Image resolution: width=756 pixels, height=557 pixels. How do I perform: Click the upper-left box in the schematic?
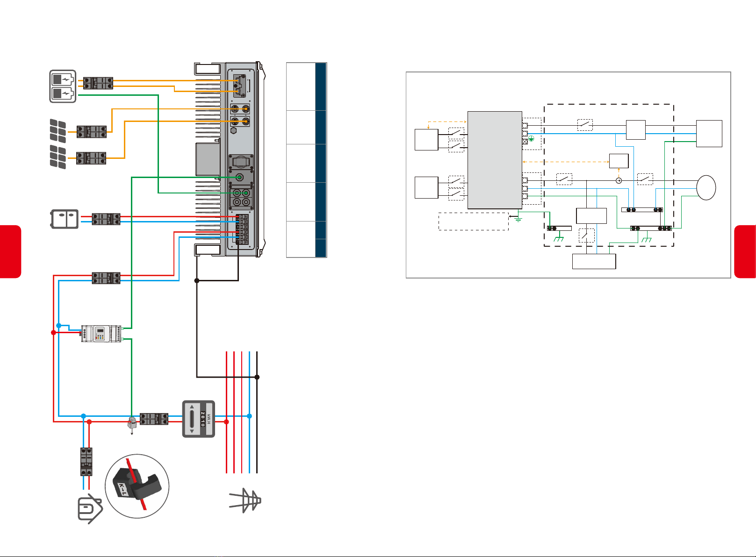[x=426, y=140]
